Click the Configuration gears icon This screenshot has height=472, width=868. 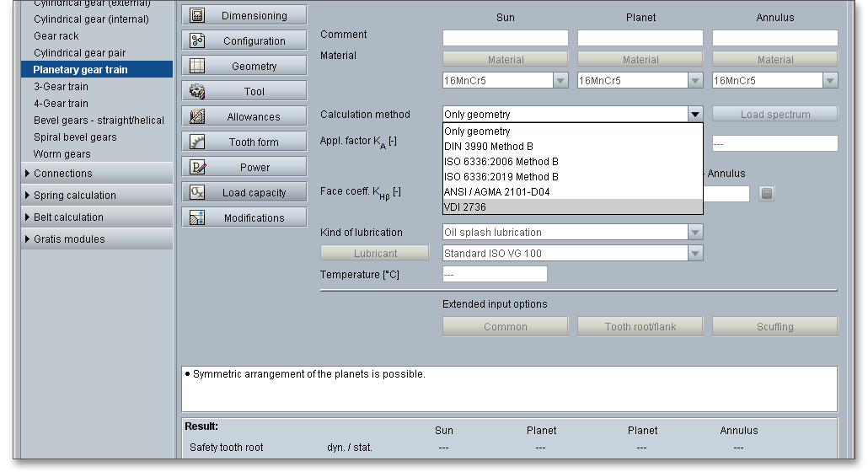(197, 40)
